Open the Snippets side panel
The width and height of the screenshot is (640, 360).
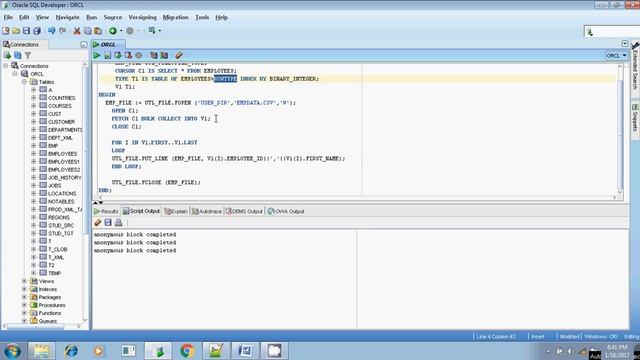tap(635, 118)
